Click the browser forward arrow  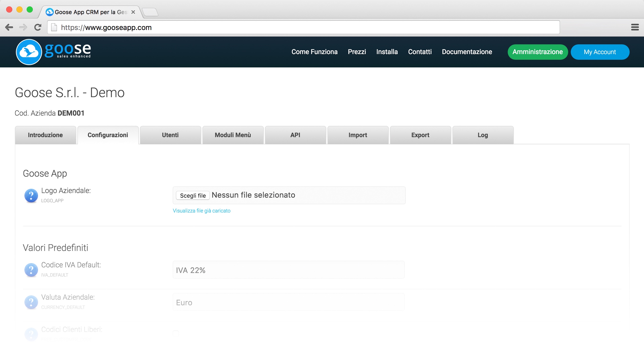23,27
